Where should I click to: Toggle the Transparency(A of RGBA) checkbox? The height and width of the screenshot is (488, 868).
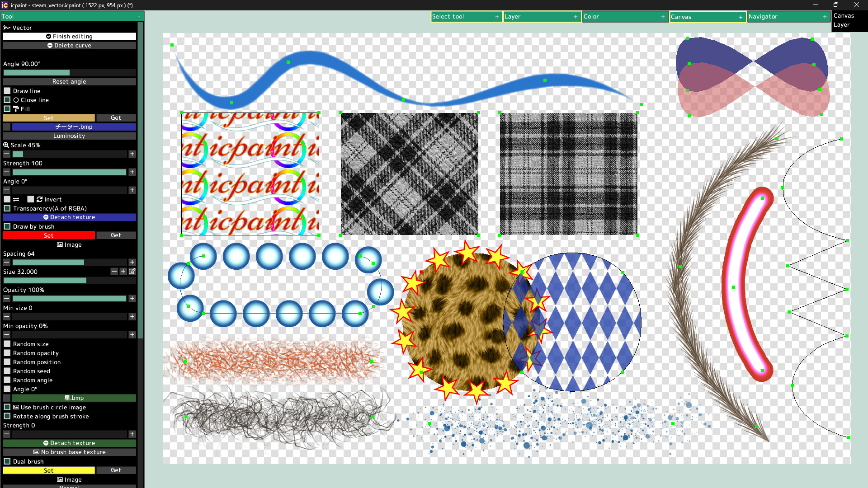[7, 208]
